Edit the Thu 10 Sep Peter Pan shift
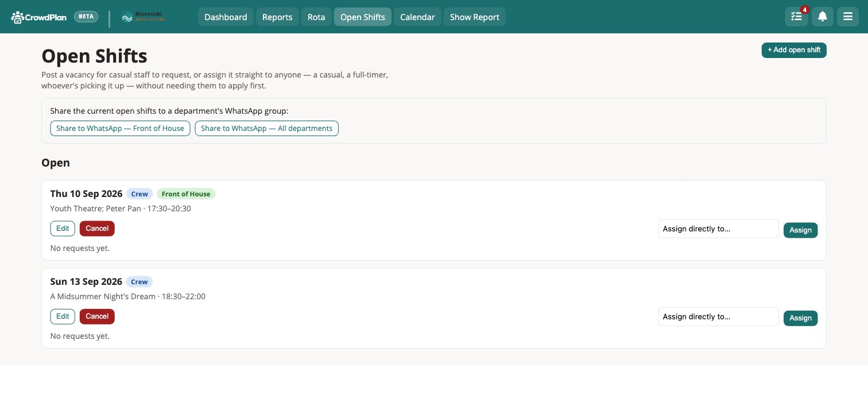Image resolution: width=868 pixels, height=402 pixels. (x=63, y=229)
